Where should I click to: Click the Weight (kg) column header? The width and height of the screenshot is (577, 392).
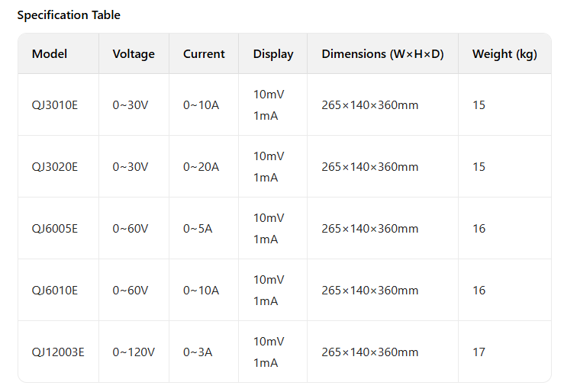[504, 54]
